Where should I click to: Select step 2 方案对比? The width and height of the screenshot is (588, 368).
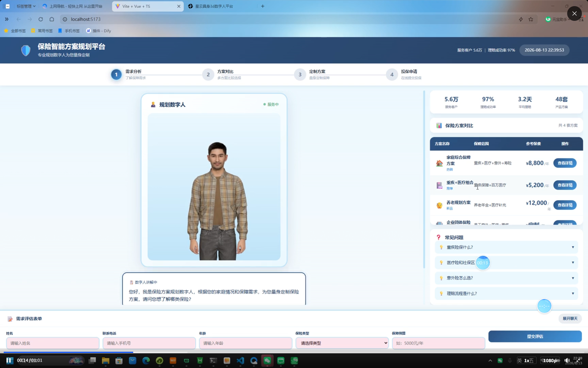pos(222,75)
